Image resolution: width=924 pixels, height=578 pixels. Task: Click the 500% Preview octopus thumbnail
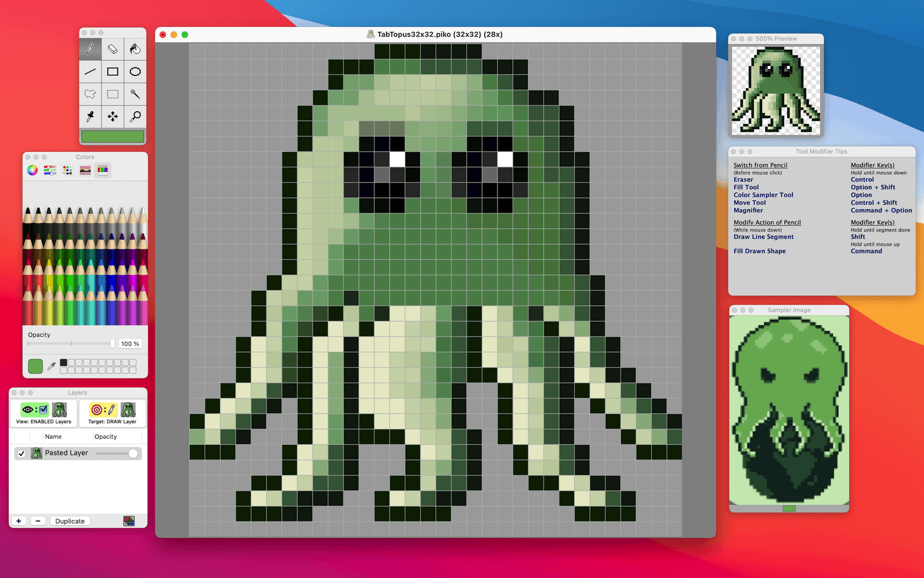tap(776, 91)
